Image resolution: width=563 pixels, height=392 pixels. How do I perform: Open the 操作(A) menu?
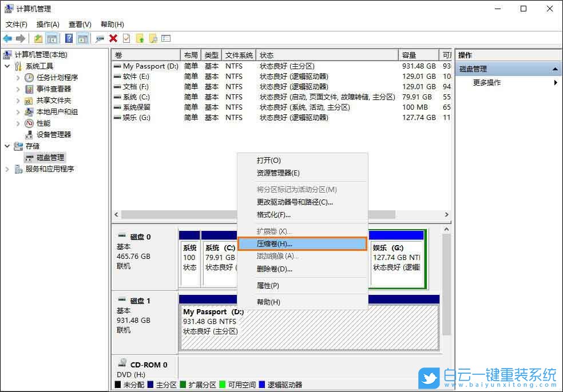pos(48,24)
